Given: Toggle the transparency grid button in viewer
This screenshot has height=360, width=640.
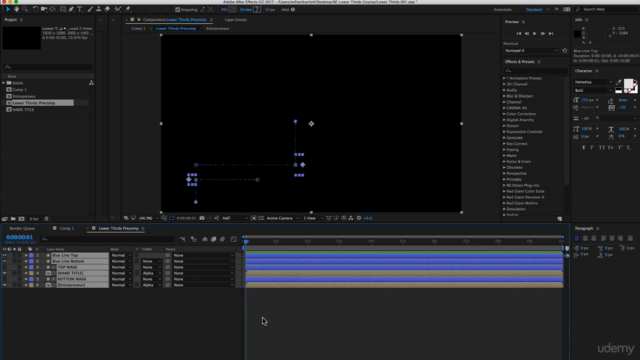Looking at the screenshot, I should point(261,218).
